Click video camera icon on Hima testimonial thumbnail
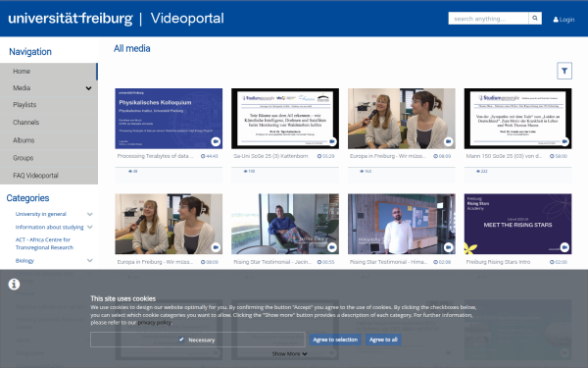The image size is (588, 368). coord(448,247)
